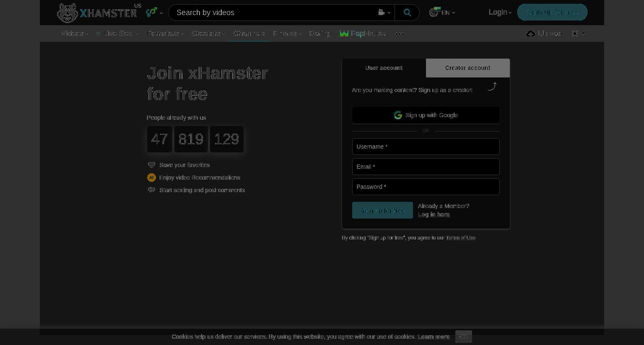Focus the Password field
This screenshot has width=644, height=345.
pos(426,187)
